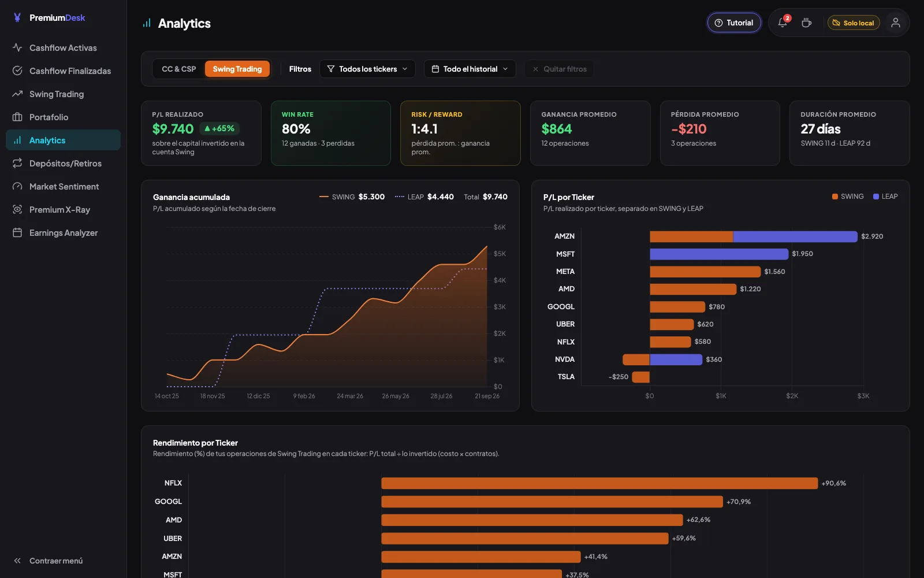This screenshot has width=924, height=578.
Task: Open the user profile icon
Action: pos(896,23)
